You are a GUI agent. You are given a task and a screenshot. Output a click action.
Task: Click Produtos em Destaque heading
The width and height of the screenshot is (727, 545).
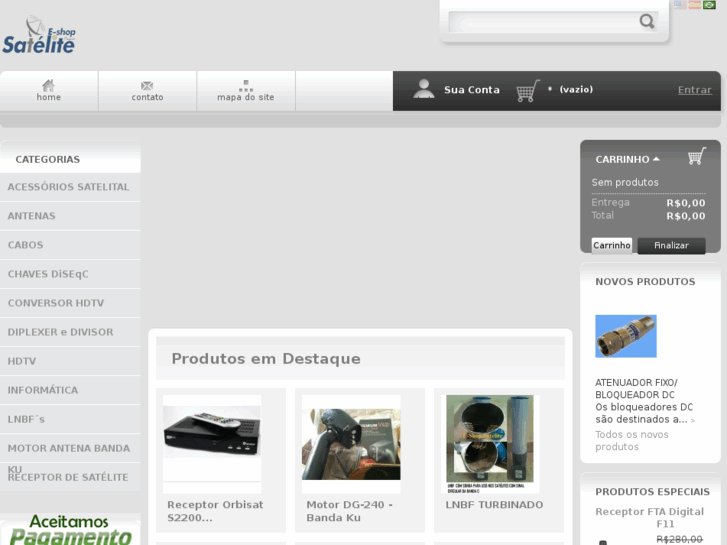[x=266, y=359]
